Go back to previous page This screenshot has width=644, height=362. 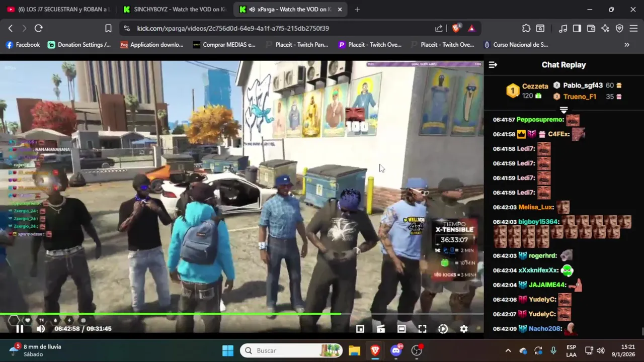[x=10, y=29]
